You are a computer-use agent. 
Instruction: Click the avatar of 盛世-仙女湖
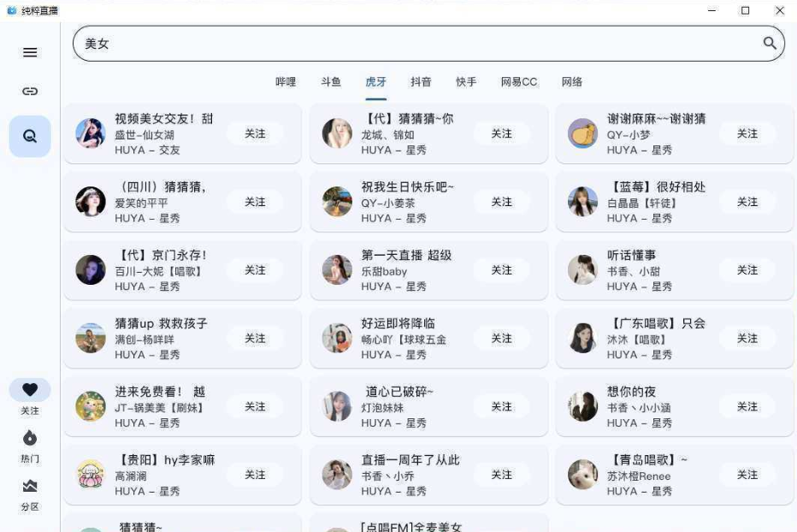tap(91, 133)
